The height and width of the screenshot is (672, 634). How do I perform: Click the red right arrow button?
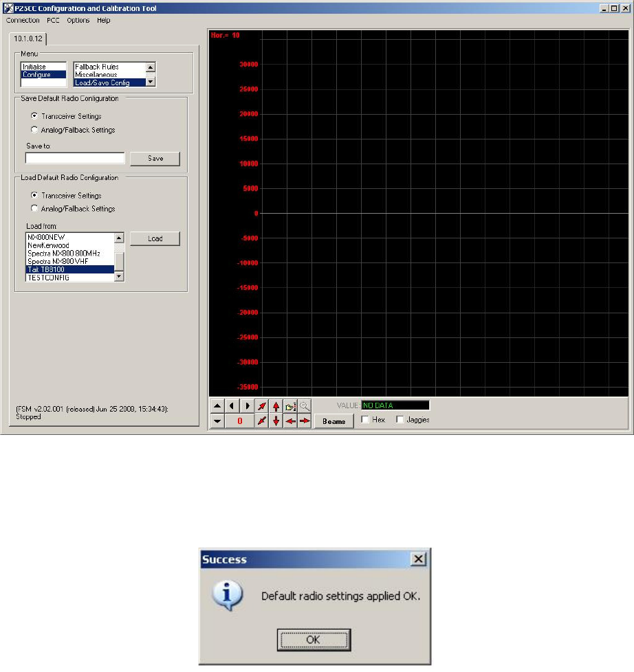[x=305, y=421]
